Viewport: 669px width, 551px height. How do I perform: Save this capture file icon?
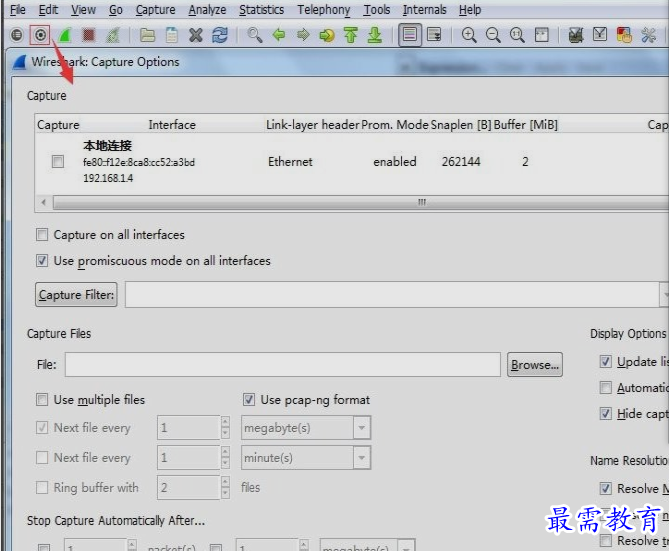click(172, 35)
